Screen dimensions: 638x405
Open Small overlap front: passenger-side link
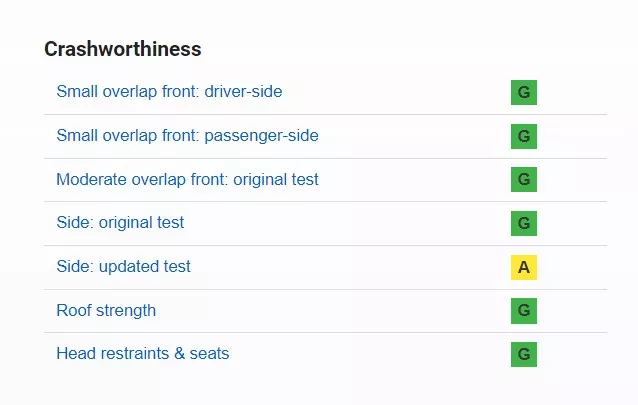coord(187,135)
